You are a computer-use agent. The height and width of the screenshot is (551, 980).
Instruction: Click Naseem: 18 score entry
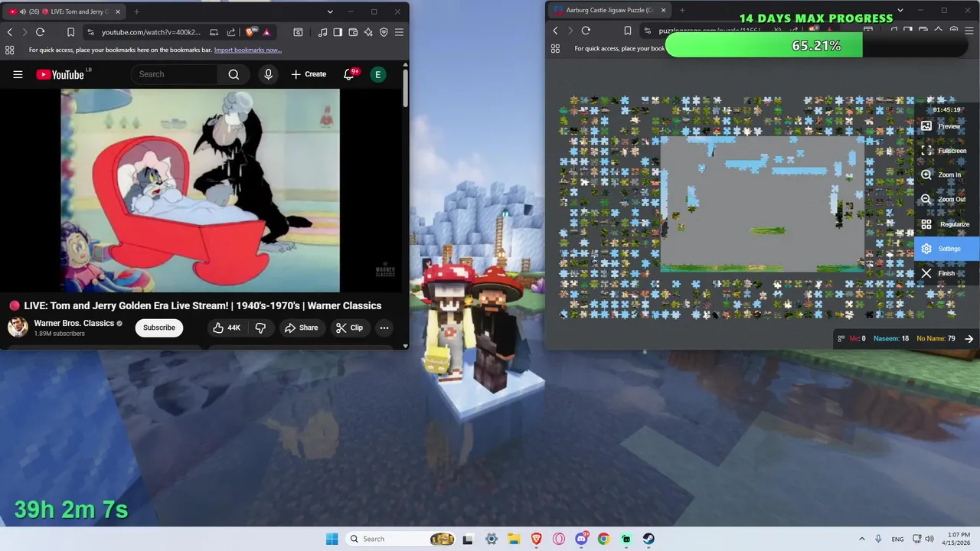click(891, 338)
